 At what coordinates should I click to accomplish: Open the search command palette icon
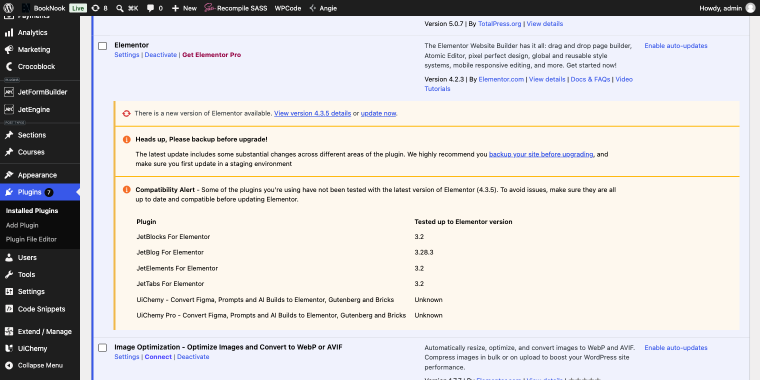tap(127, 8)
